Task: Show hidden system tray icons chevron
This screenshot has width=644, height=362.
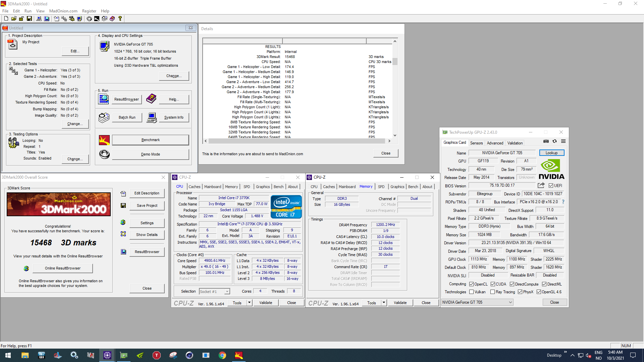Action: click(x=572, y=355)
